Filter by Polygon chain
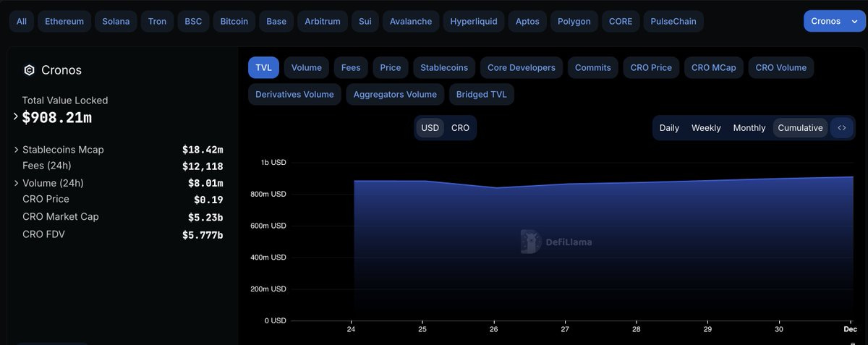 click(x=574, y=21)
